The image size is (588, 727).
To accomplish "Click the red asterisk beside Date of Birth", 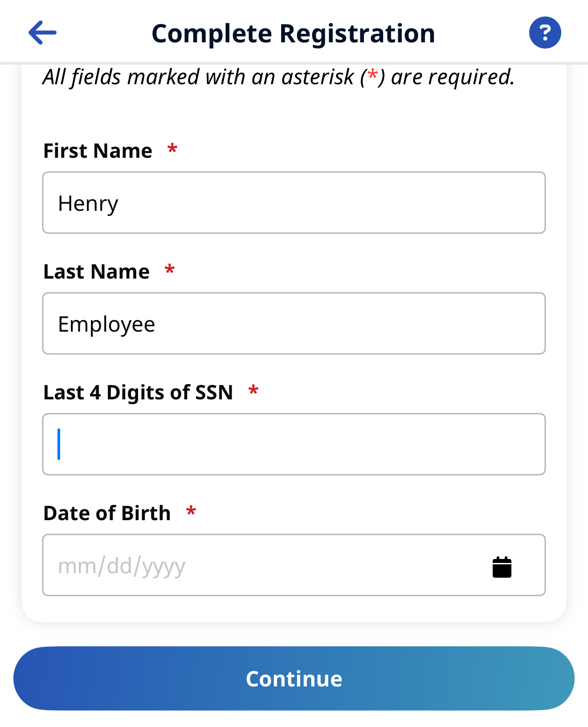I will [191, 511].
